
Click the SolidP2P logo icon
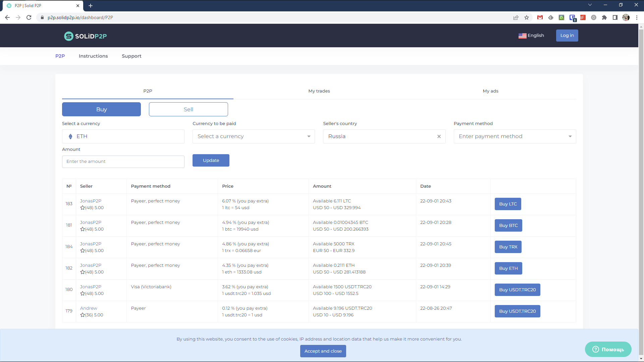coord(68,36)
